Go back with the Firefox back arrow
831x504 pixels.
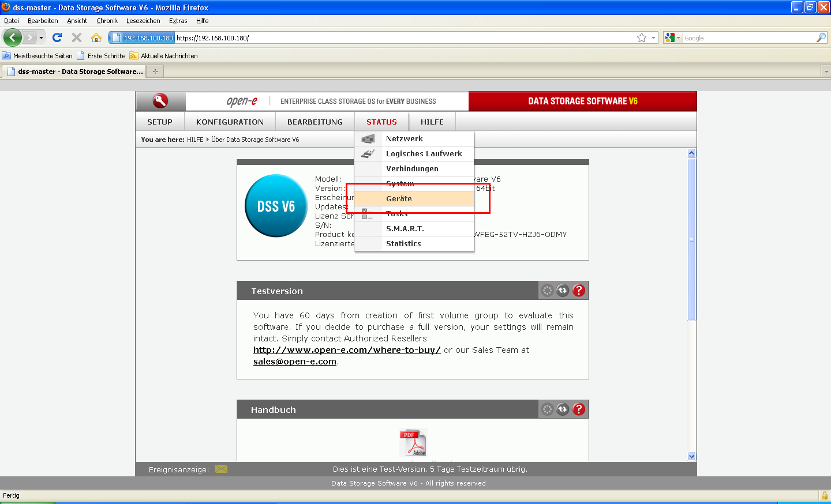pos(13,37)
